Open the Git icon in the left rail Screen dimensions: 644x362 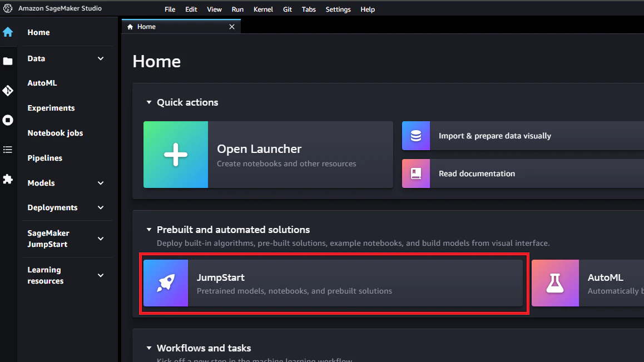click(x=8, y=91)
